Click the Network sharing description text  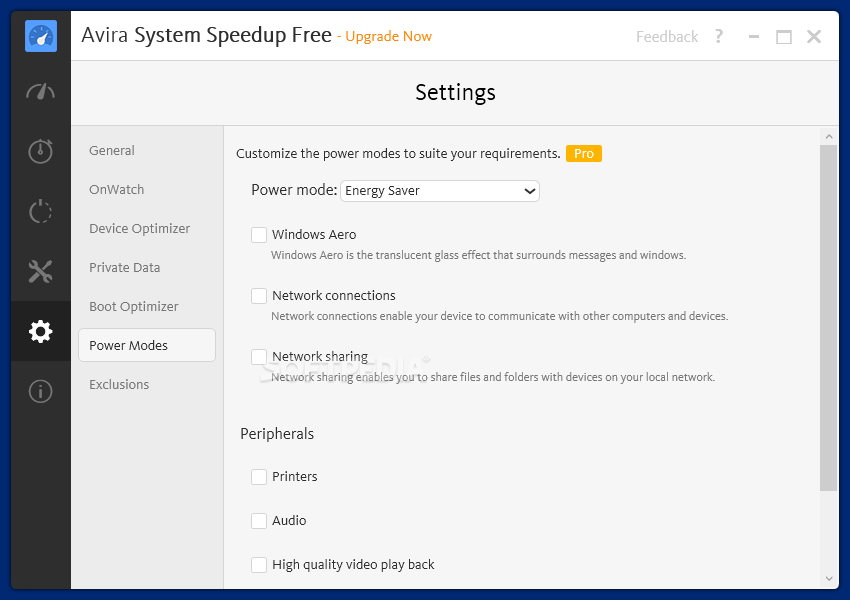(493, 377)
